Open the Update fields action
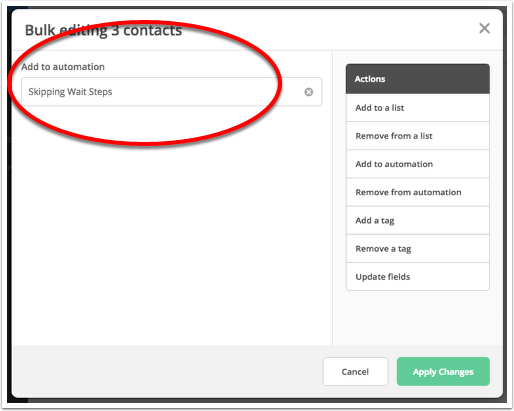The width and height of the screenshot is (514, 411). (x=418, y=277)
